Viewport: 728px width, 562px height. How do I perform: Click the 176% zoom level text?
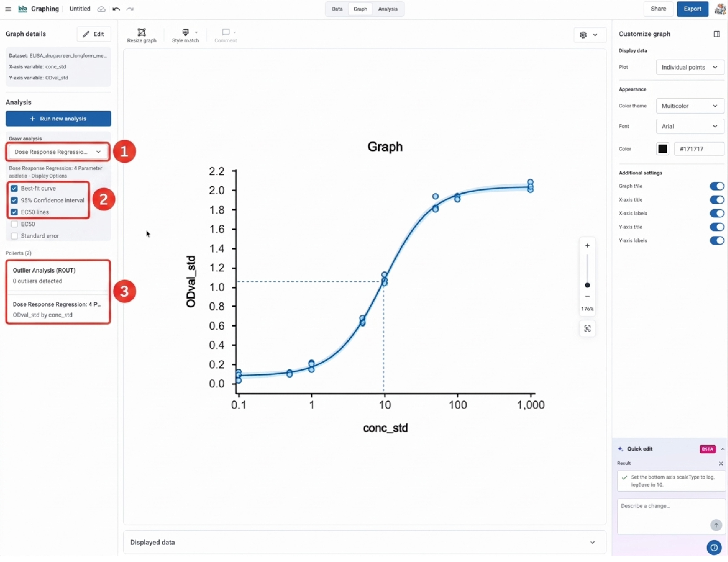[588, 309]
